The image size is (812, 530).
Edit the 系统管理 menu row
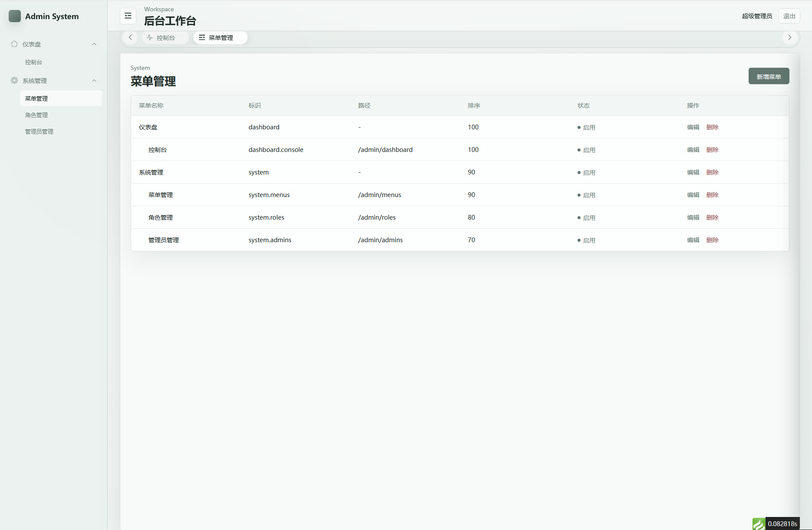tap(693, 172)
